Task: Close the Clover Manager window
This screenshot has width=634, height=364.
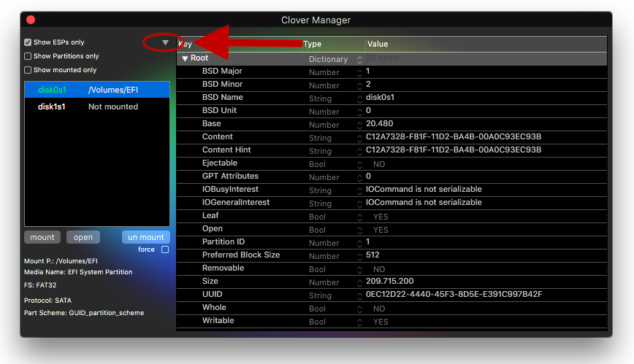Action: click(x=31, y=20)
